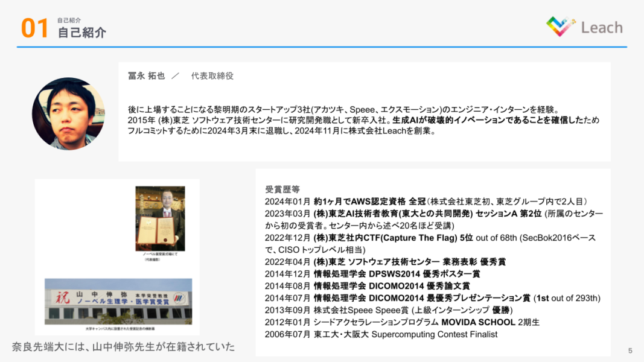
Task: Select the circular profile photo
Action: [x=68, y=113]
